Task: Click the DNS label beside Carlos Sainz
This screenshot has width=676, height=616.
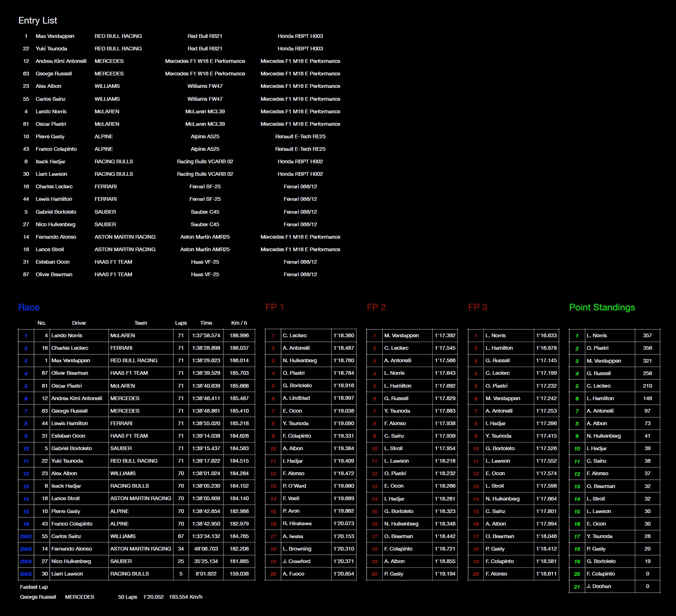Action: click(26, 537)
